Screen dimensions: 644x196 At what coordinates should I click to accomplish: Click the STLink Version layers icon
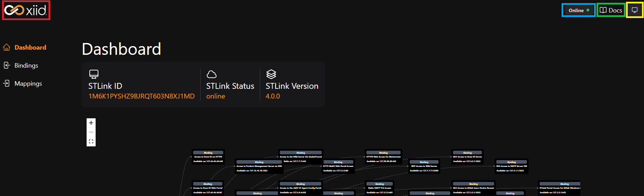[x=271, y=74]
